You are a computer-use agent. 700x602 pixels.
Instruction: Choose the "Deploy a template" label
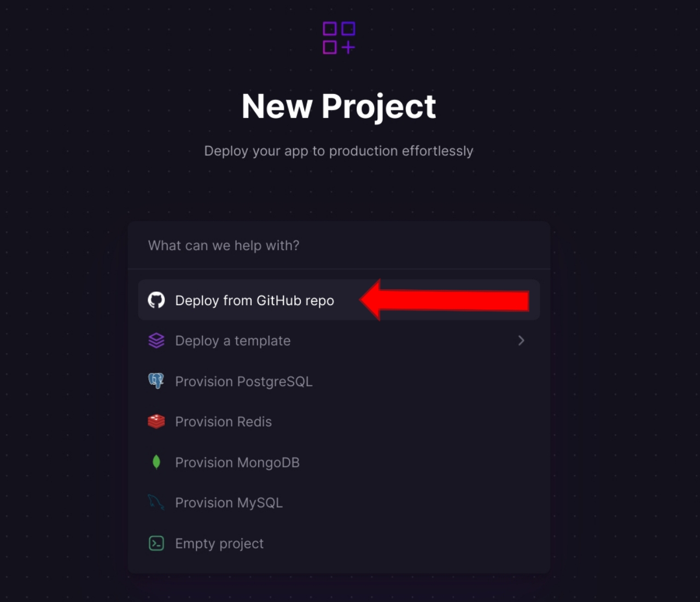(232, 341)
